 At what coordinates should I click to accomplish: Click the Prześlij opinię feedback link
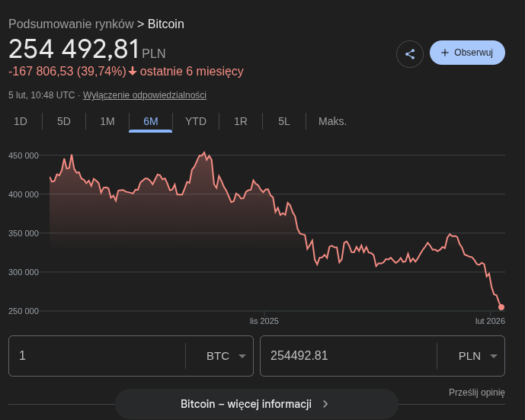(x=477, y=393)
